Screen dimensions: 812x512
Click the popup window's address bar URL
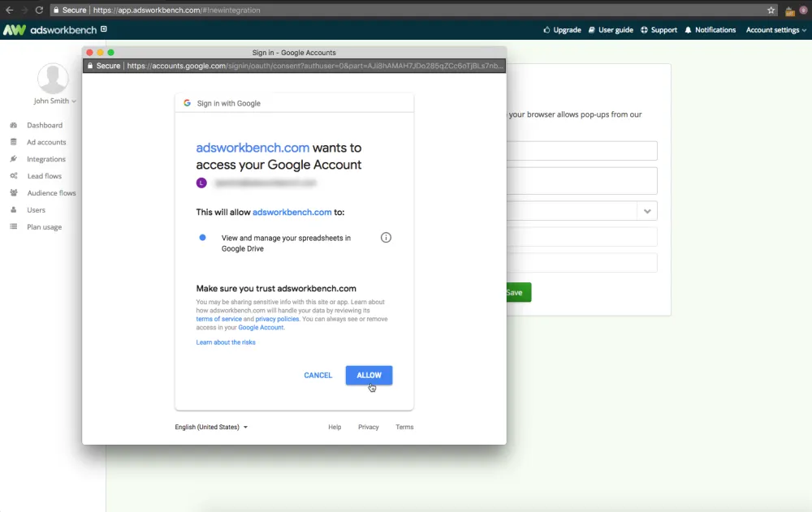point(315,66)
